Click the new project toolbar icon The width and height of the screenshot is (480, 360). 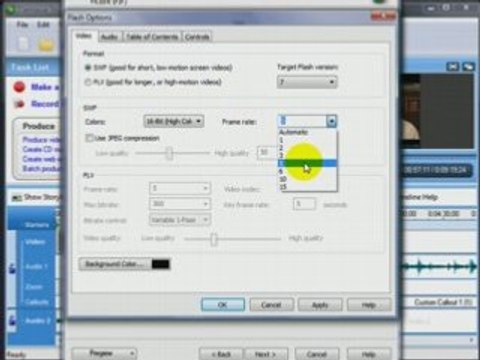click(23, 44)
